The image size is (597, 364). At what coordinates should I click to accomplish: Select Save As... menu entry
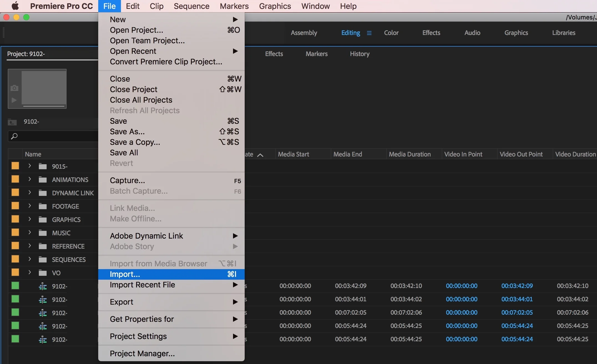[x=127, y=132]
